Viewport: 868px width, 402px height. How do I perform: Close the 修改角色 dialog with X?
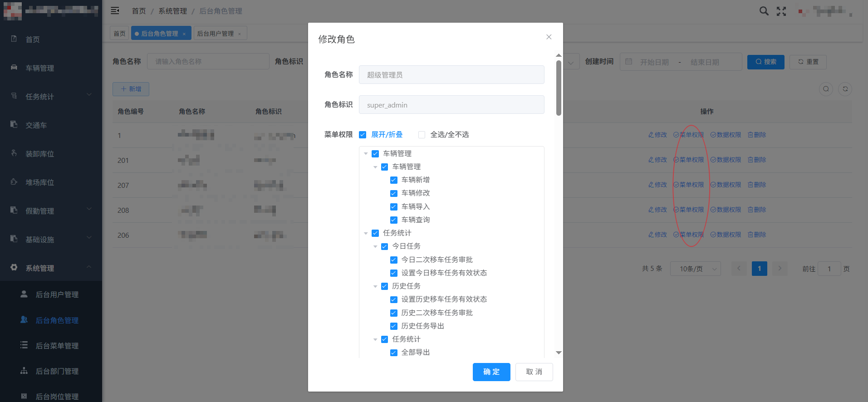click(549, 37)
